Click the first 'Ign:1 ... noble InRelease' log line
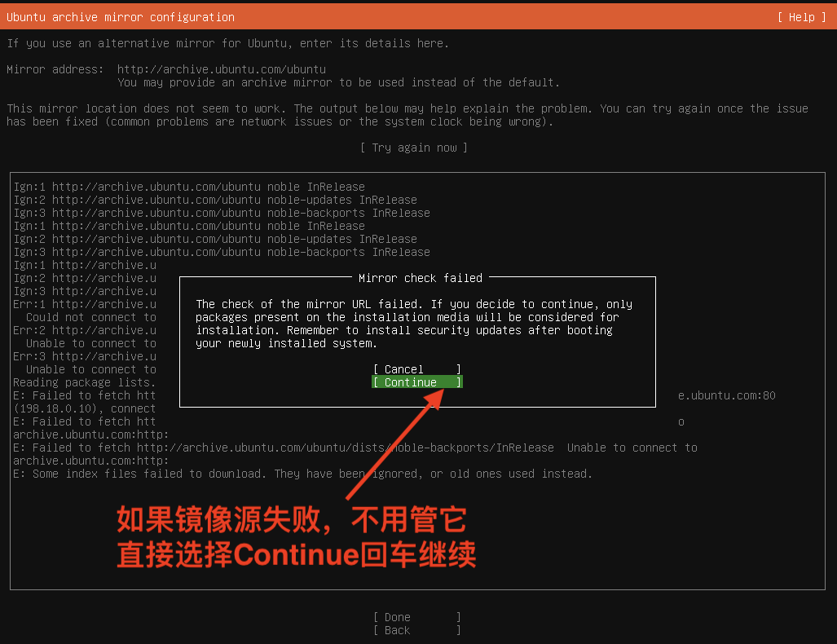Screen dimensions: 837x644 [189, 187]
